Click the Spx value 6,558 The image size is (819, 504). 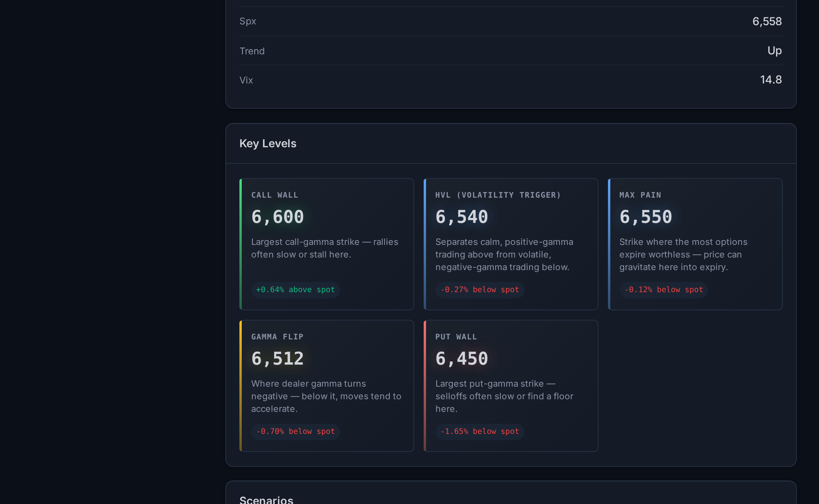click(x=767, y=21)
